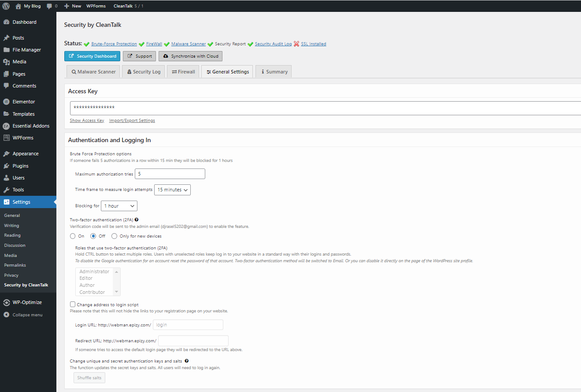The image size is (581, 392).
Task: Open Permalinks settings submenu
Action: click(15, 265)
